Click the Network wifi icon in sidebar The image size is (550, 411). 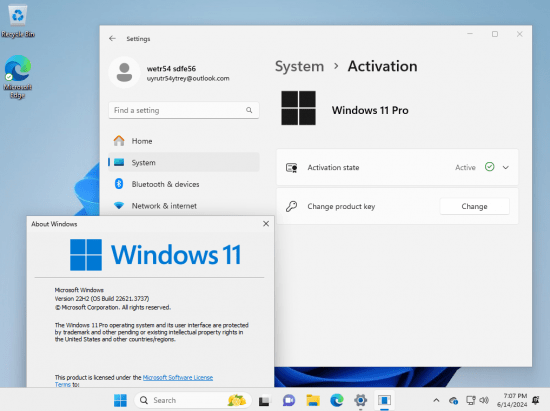(119, 206)
